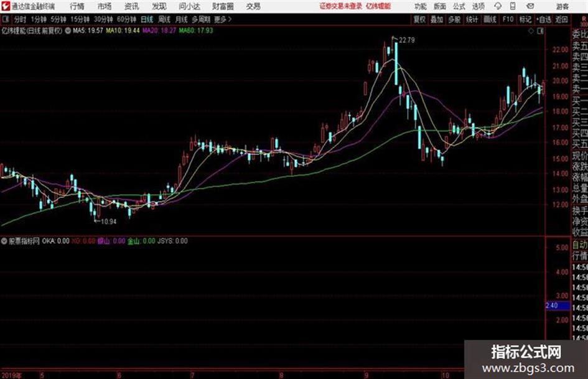Screen dimensions: 588x379
Task: Click the OKA: 0.00 indicator value
Action: tap(55, 241)
